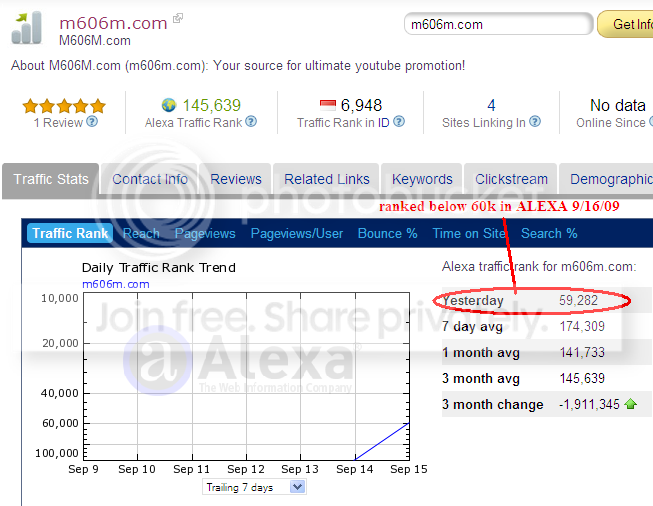Open help icon beside Alexa Traffic Rank

point(251,122)
